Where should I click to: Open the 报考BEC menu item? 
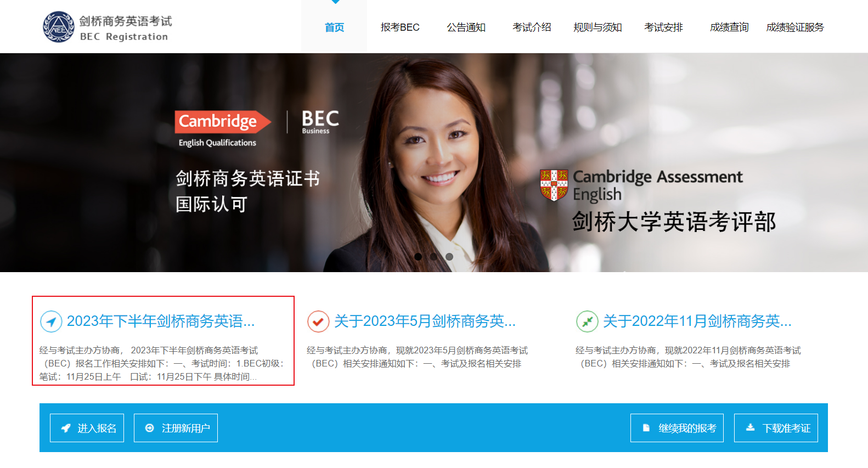[400, 27]
